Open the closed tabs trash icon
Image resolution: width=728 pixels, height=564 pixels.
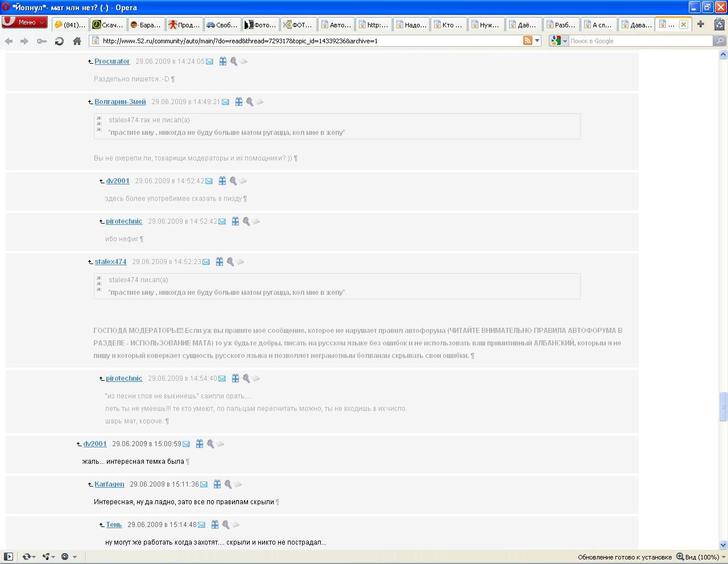[719, 24]
